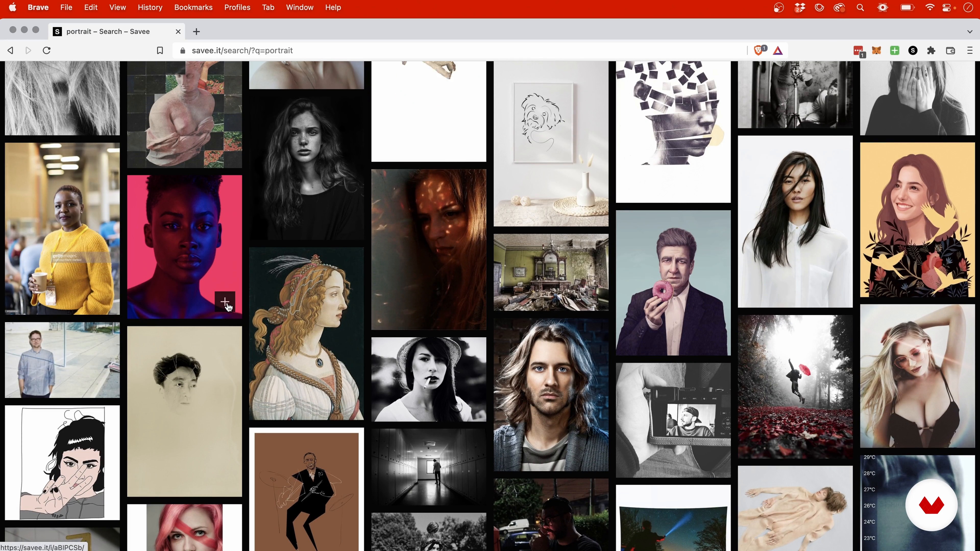Open the red umbrella jumping figure photo
Viewport: 980px width, 551px height.
(795, 386)
